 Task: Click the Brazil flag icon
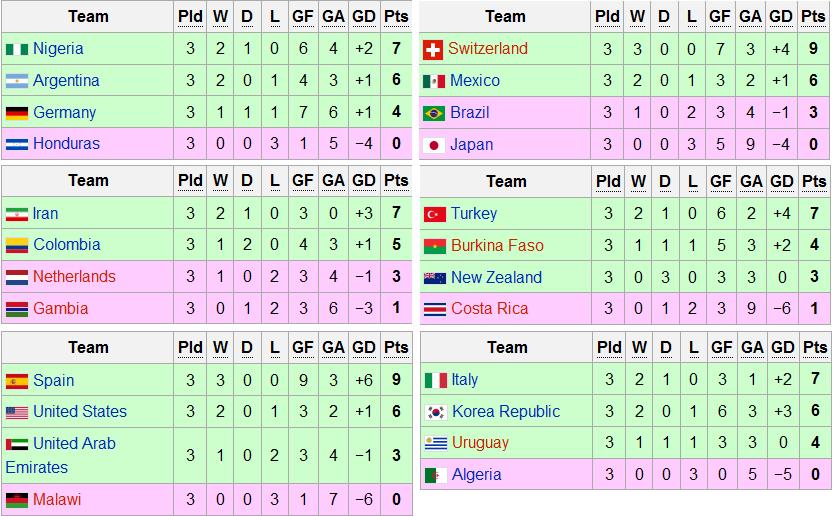(433, 113)
